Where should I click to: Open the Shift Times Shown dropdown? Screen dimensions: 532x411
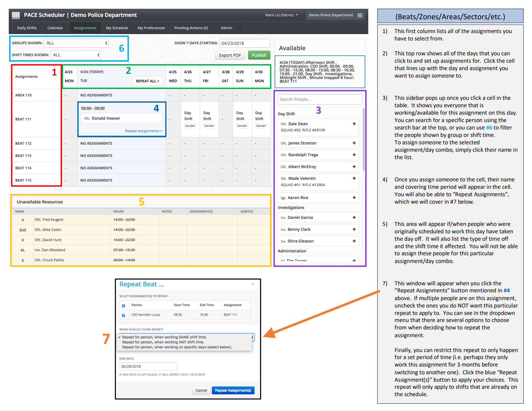[x=75, y=55]
